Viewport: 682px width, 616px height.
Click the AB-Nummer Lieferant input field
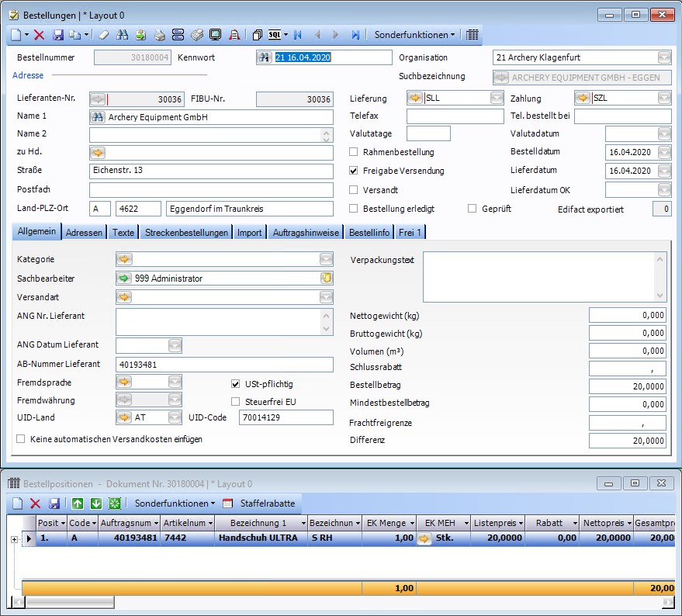tap(223, 365)
